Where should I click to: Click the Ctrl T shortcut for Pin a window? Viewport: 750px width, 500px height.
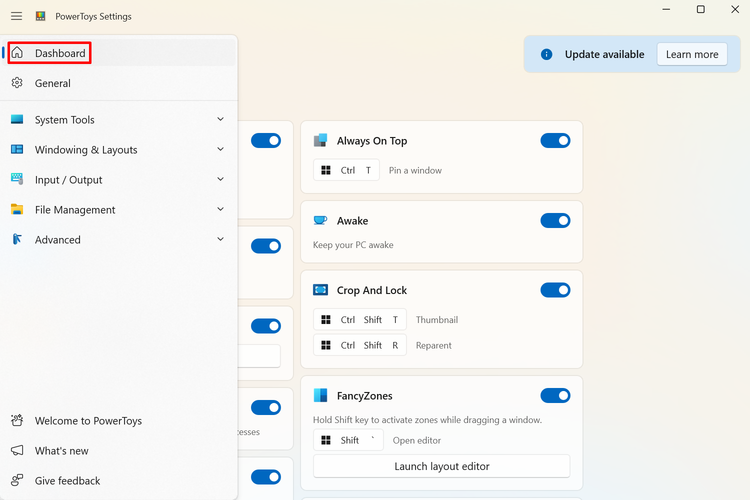click(346, 170)
